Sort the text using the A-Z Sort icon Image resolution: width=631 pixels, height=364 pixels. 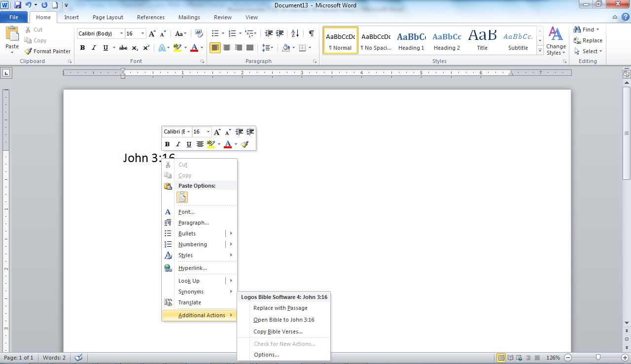pyautogui.click(x=295, y=33)
